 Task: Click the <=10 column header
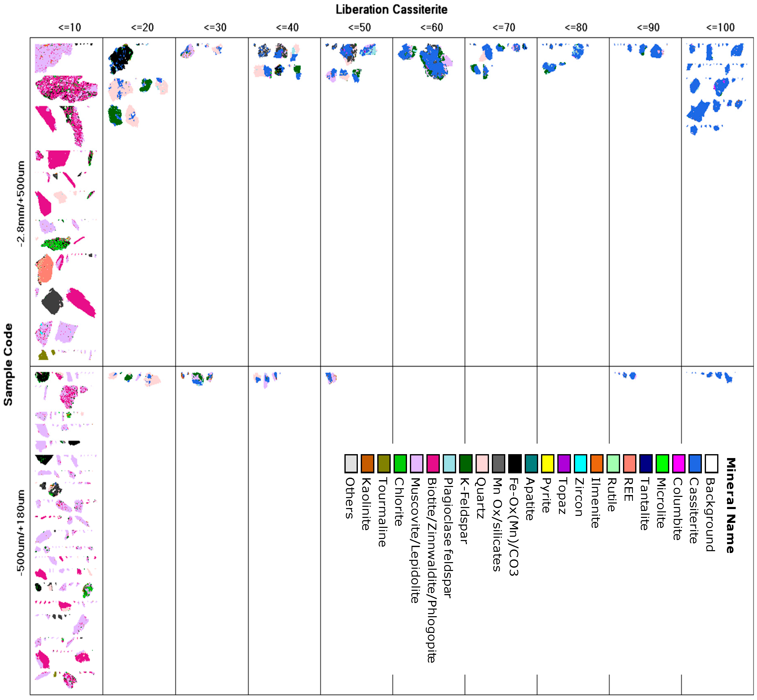pos(70,28)
